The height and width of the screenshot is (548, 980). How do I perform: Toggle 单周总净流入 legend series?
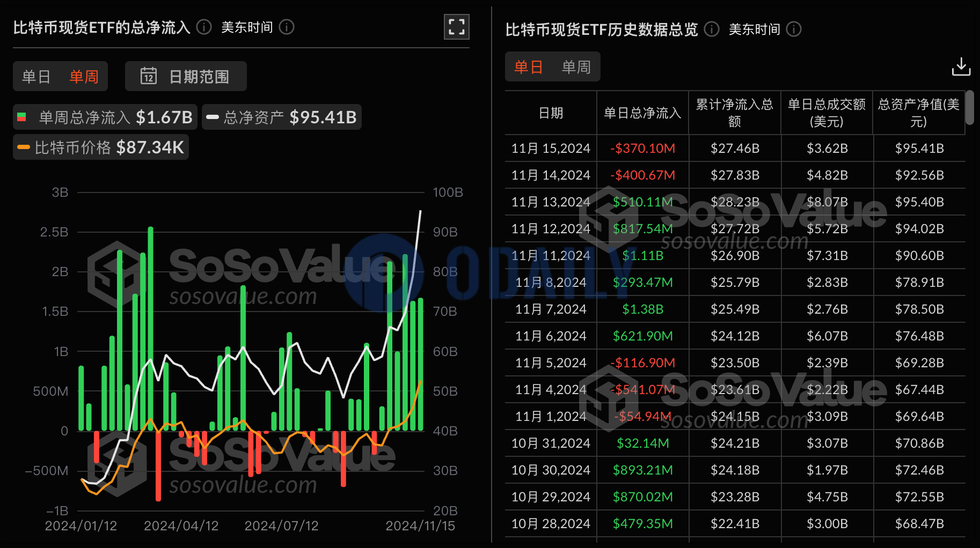coord(105,117)
